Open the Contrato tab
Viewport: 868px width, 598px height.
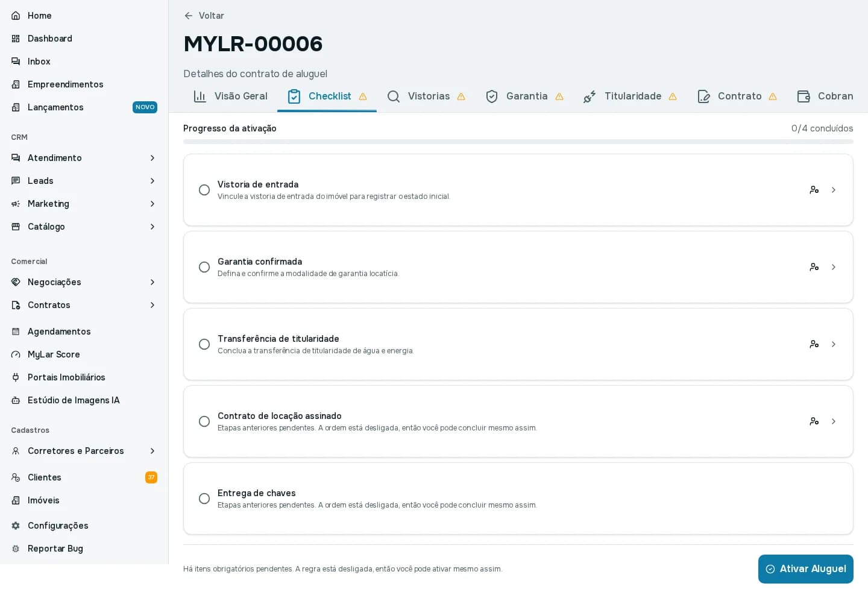point(737,96)
